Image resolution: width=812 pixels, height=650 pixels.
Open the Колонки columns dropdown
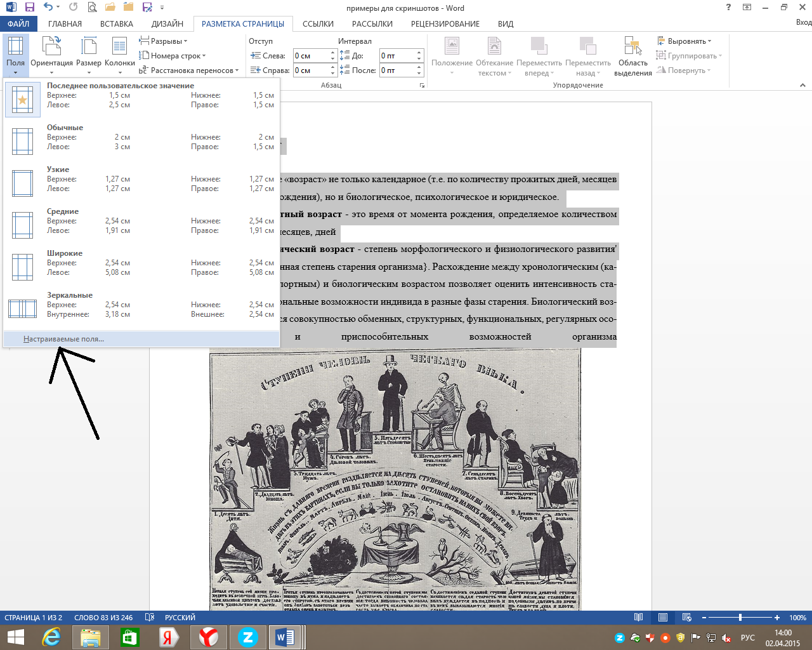tap(120, 55)
